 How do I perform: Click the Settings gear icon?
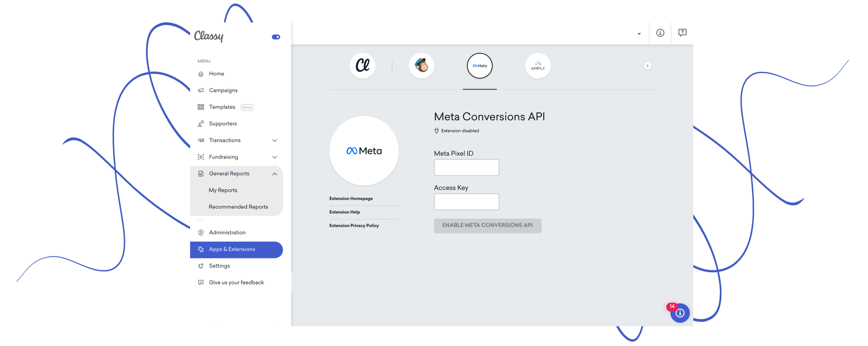point(201,266)
